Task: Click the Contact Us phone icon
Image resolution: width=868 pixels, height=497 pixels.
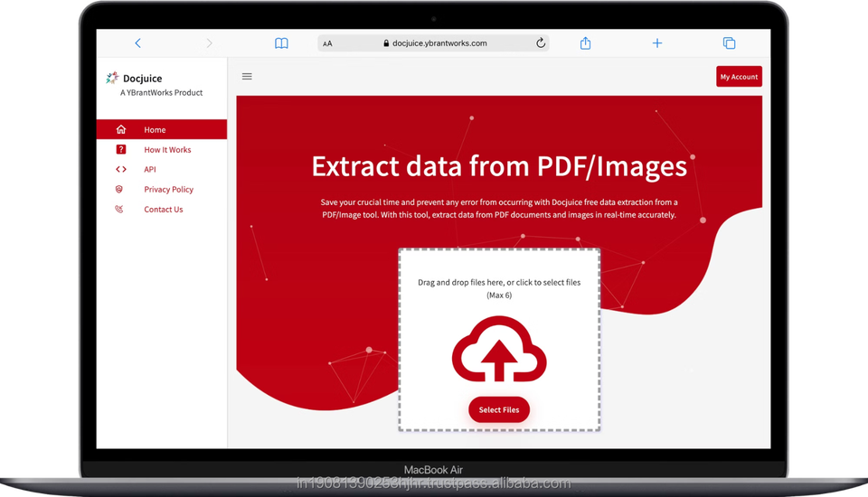Action: point(119,210)
